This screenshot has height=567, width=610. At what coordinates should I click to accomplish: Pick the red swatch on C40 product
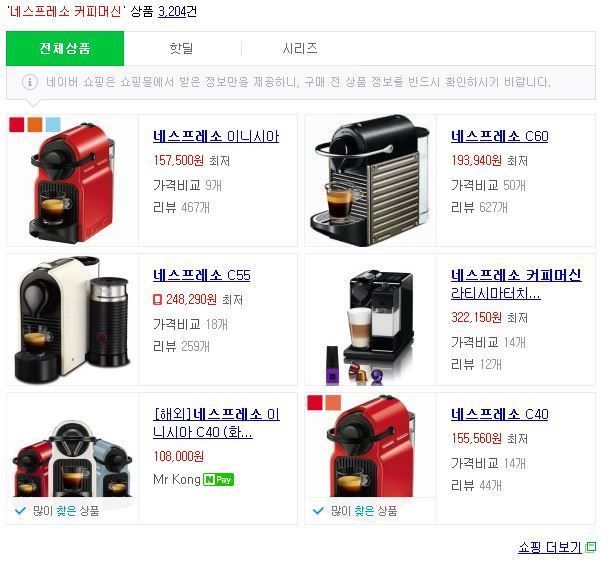pos(315,403)
